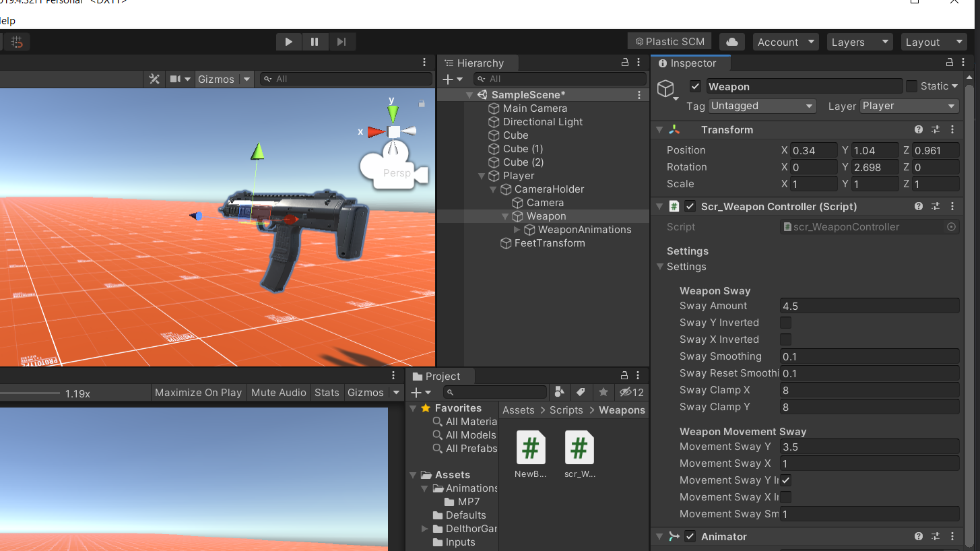This screenshot has height=551, width=980.
Task: Search by type icon in Project
Action: (x=559, y=392)
